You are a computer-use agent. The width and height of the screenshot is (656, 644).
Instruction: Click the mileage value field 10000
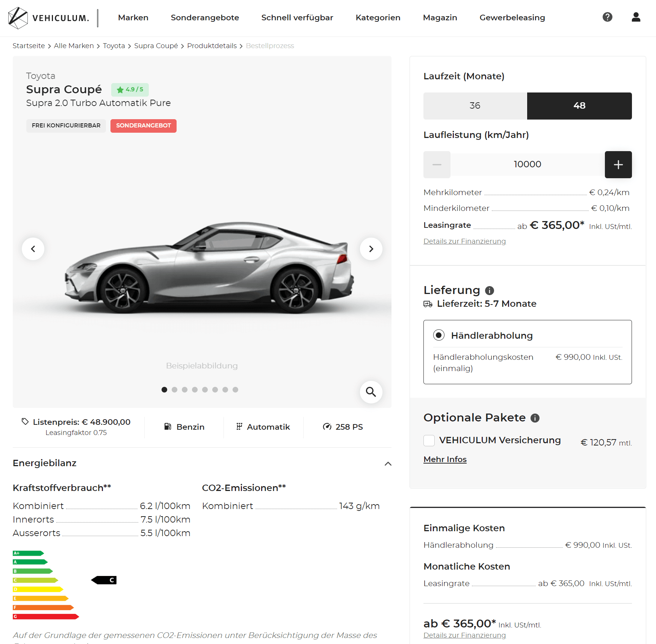point(528,165)
